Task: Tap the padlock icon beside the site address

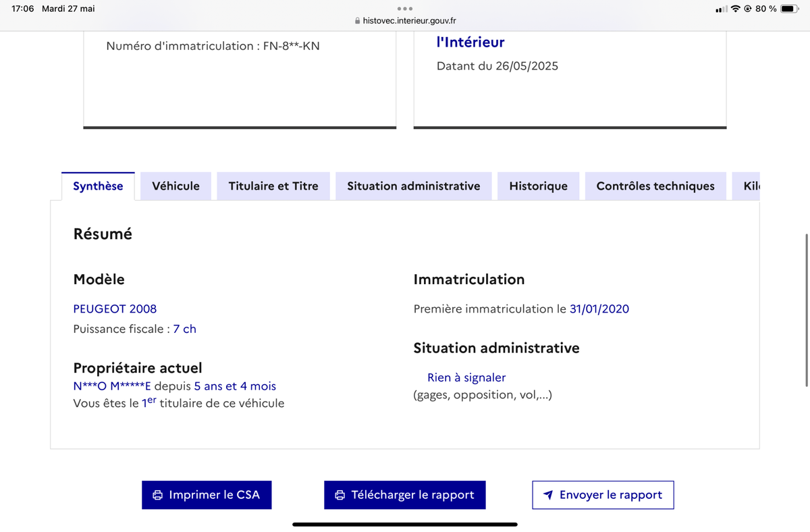Action: (358, 21)
